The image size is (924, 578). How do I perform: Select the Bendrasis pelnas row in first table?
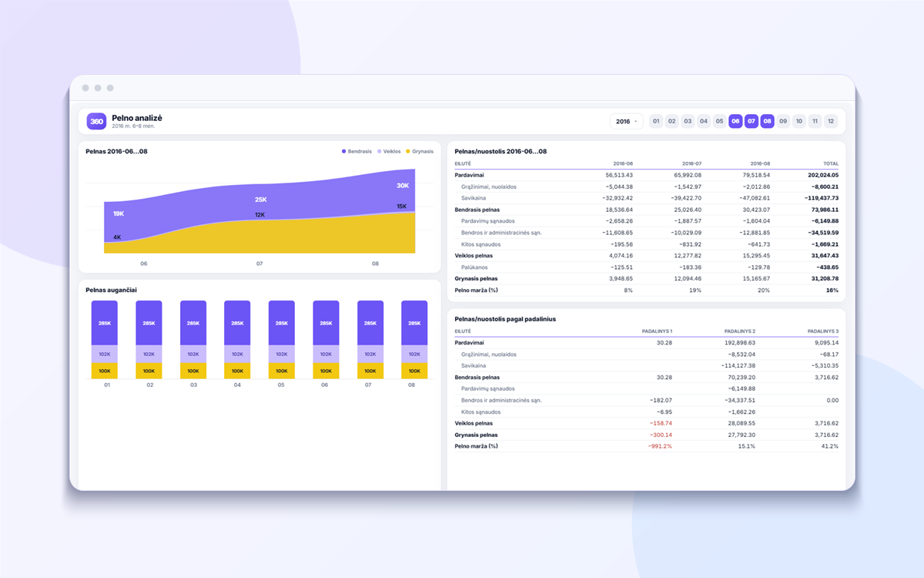click(x=647, y=210)
